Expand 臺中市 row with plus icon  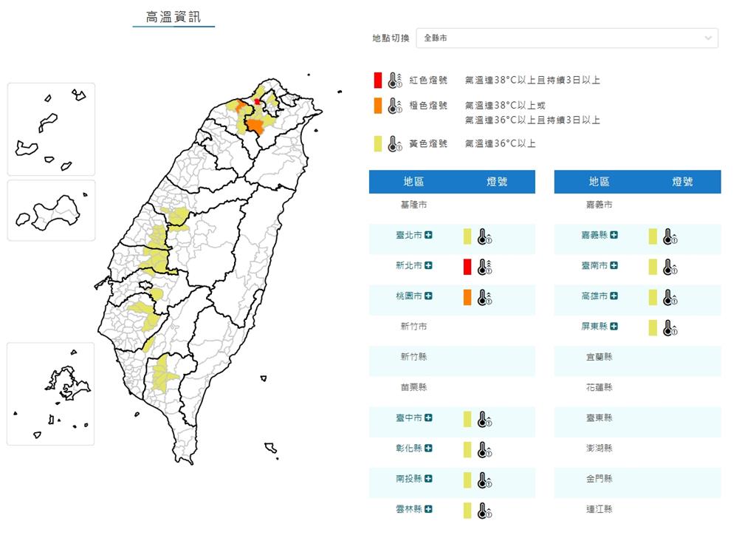[428, 417]
